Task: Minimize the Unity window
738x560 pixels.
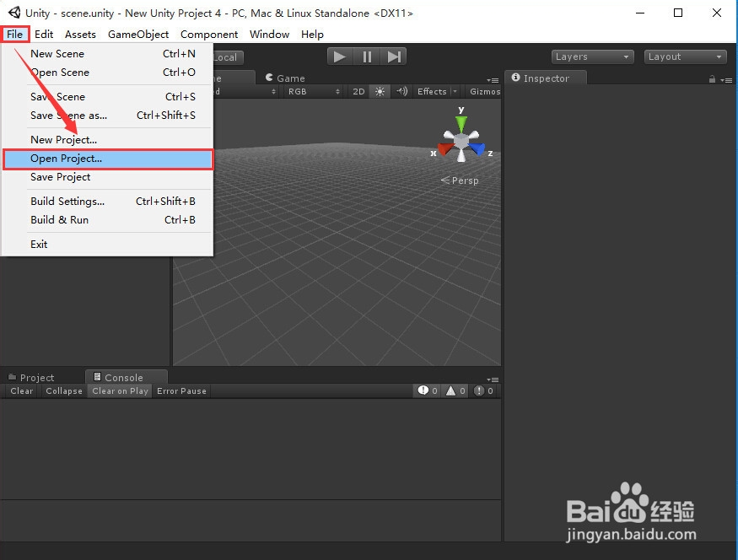Action: click(x=640, y=13)
